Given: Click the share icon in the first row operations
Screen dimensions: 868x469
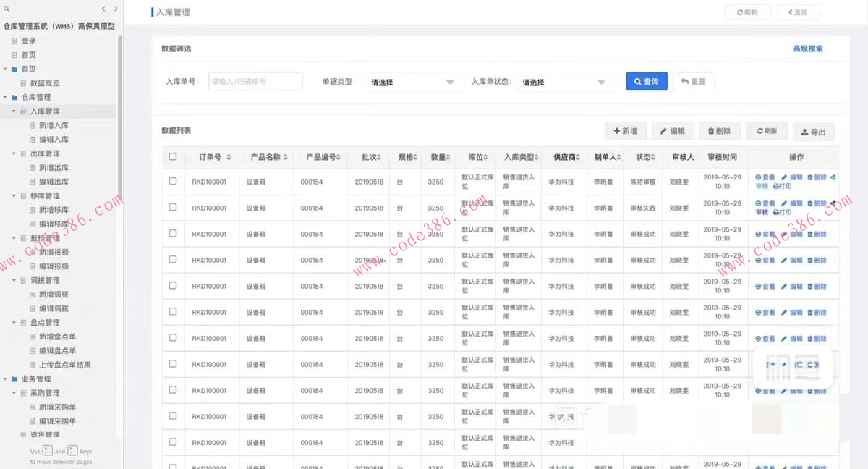Looking at the screenshot, I should 833,177.
